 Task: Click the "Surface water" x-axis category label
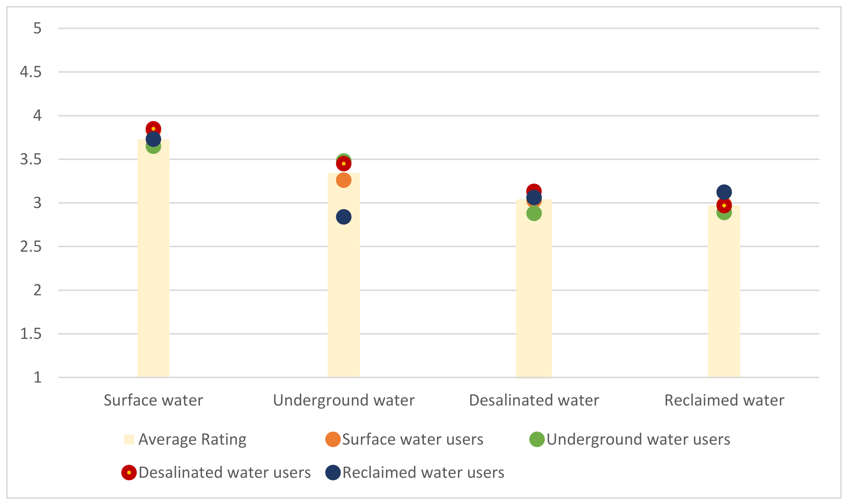coord(153,400)
